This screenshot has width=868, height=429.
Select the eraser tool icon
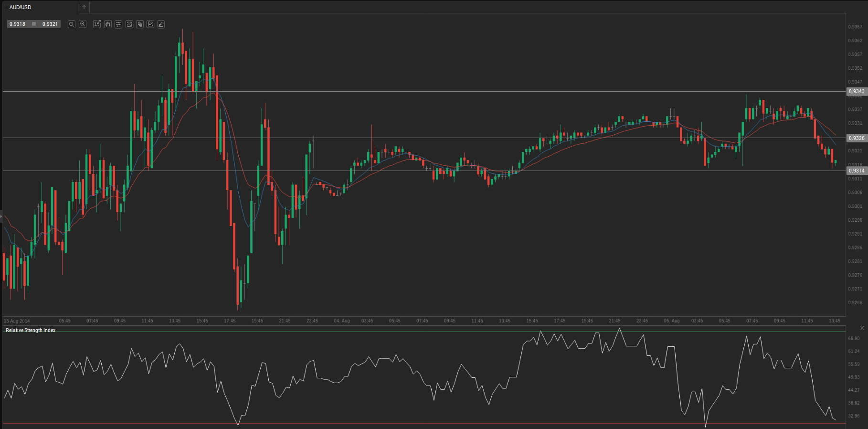[x=161, y=24]
